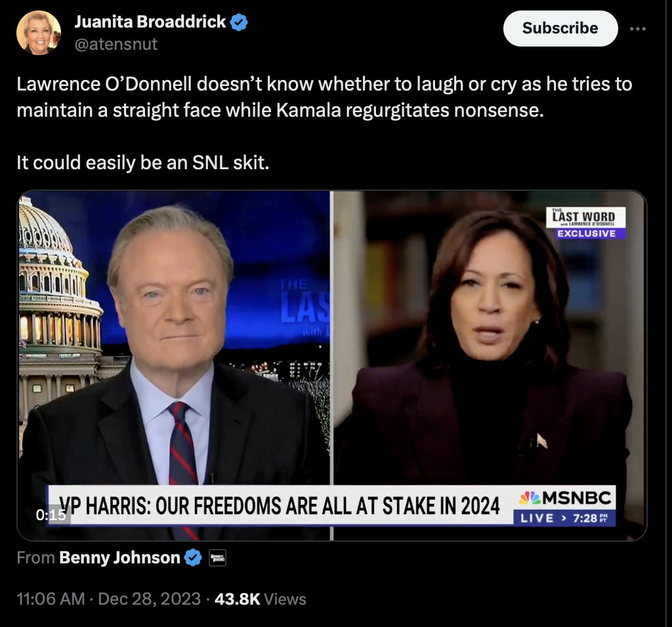The height and width of the screenshot is (627, 672).
Task: Click the blue verified badge beside Juanita Broaddrick
Action: (239, 22)
